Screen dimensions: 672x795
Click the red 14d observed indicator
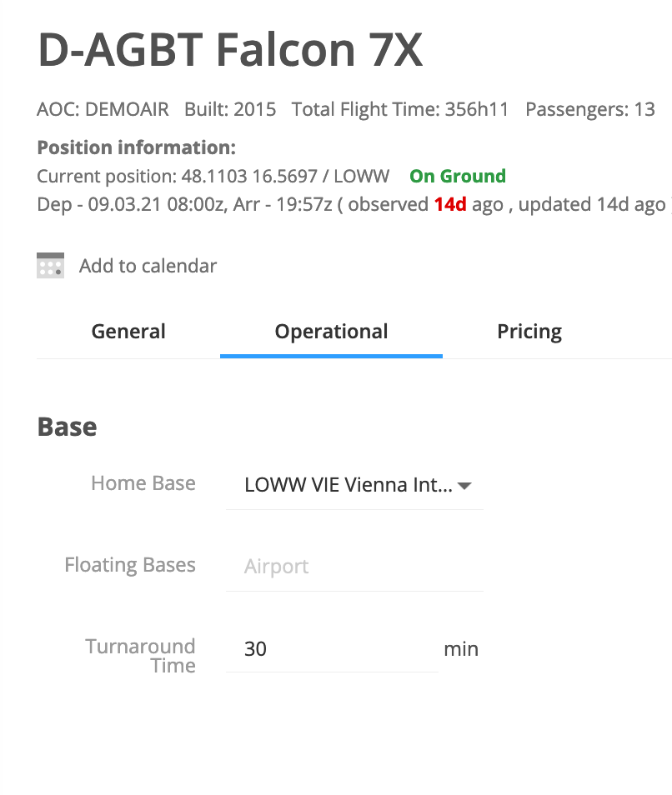450,204
